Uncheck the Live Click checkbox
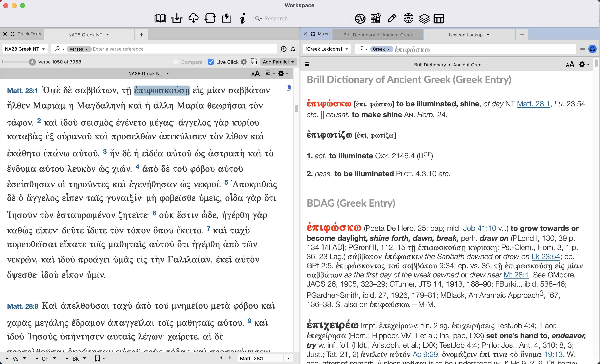The height and width of the screenshot is (364, 600). pyautogui.click(x=211, y=62)
